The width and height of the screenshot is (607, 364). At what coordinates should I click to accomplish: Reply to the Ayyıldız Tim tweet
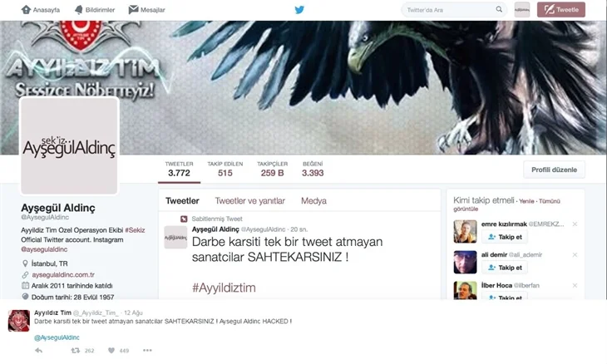(x=39, y=351)
